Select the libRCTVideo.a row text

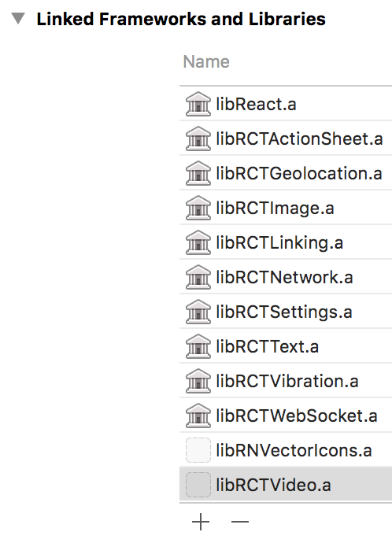pyautogui.click(x=274, y=485)
